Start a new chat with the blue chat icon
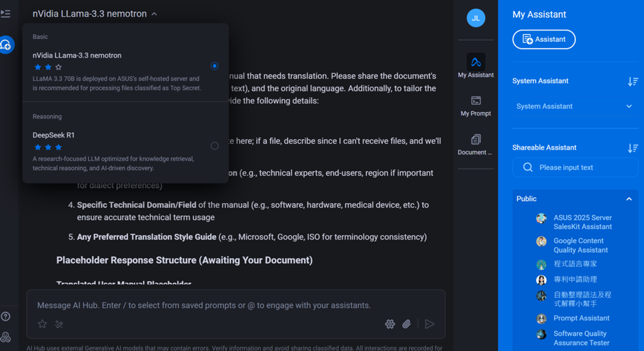Image resolution: width=644 pixels, height=351 pixels. click(x=6, y=45)
